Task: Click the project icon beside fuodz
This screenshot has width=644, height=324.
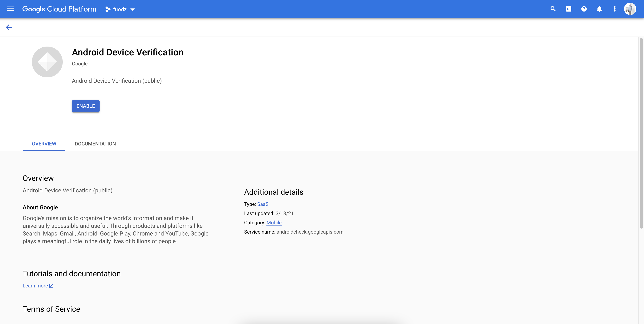Action: (108, 9)
